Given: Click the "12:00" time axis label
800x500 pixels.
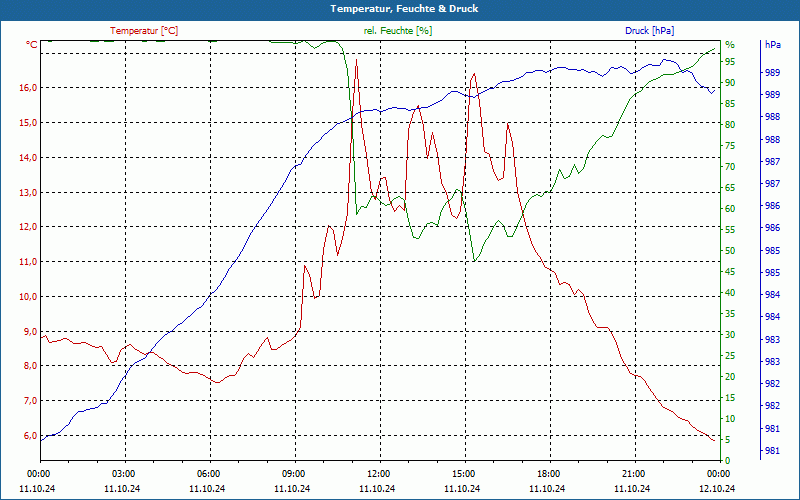Looking at the screenshot, I should coord(379,473).
